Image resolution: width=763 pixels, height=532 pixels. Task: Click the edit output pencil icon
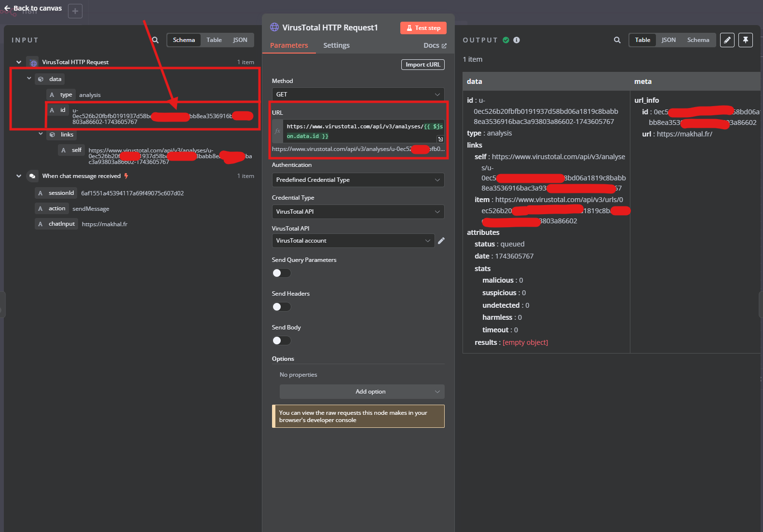pyautogui.click(x=727, y=40)
